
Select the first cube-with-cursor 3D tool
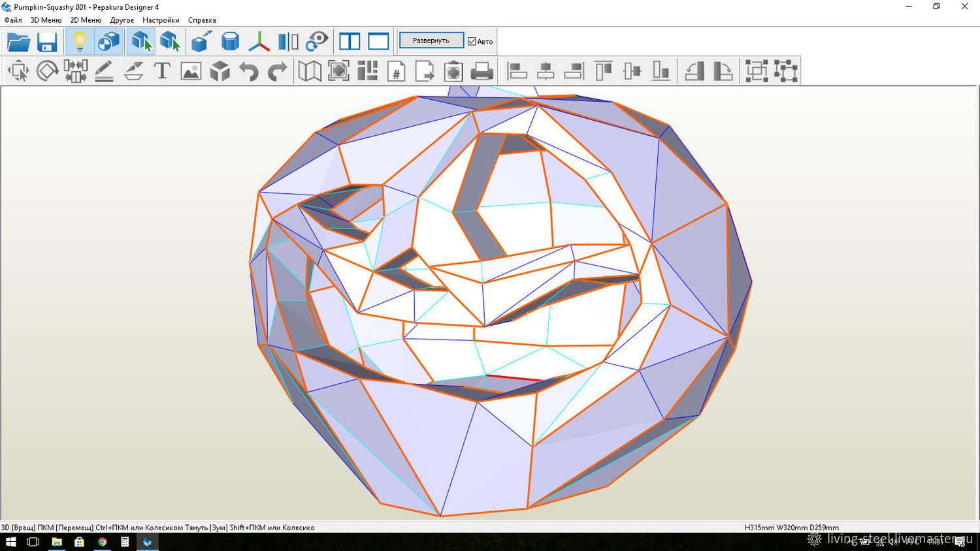(141, 42)
